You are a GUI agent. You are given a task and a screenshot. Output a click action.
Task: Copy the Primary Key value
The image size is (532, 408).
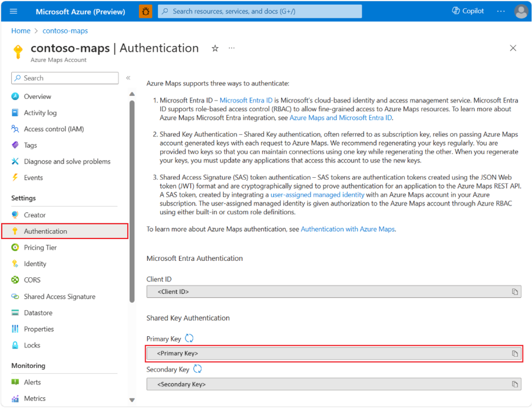coord(514,353)
